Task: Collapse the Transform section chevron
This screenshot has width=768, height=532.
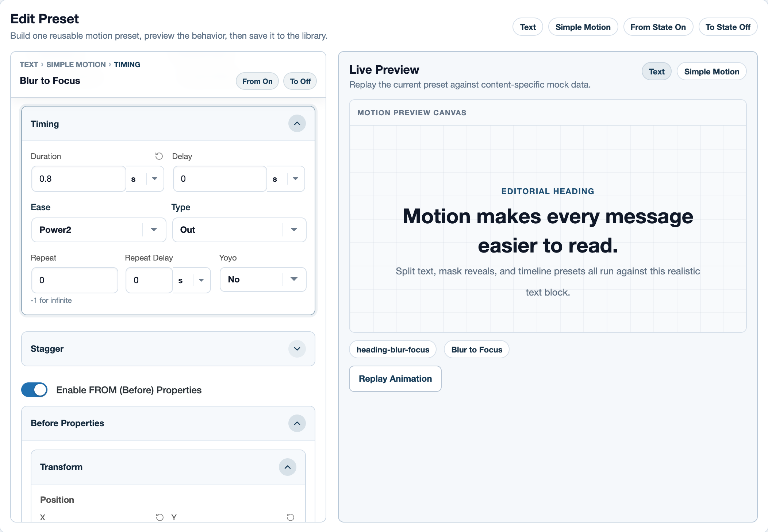Action: pos(288,467)
